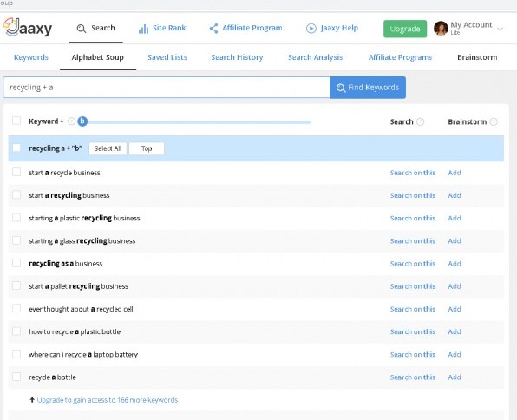Click the recycling a + "b" group label

(55, 148)
